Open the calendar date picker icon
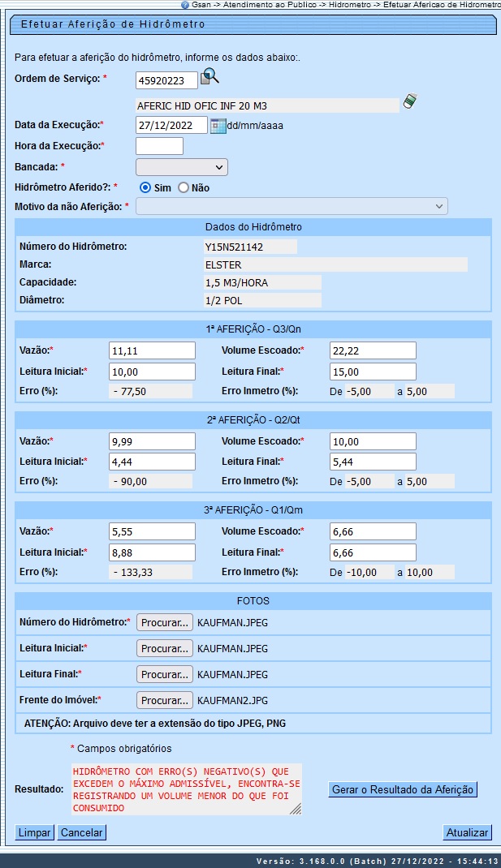Image resolution: width=501 pixels, height=868 pixels. (218, 126)
